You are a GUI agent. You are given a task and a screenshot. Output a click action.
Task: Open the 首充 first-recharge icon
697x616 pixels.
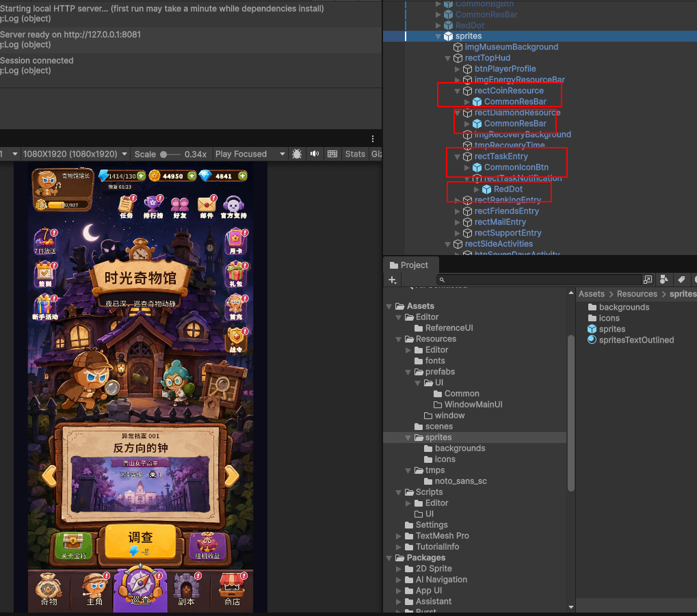(x=236, y=307)
